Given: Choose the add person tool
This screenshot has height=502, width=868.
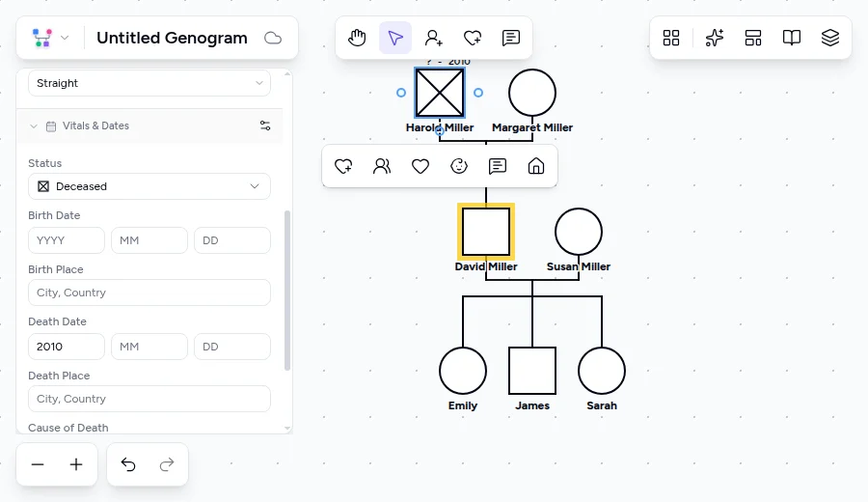Looking at the screenshot, I should coord(433,38).
